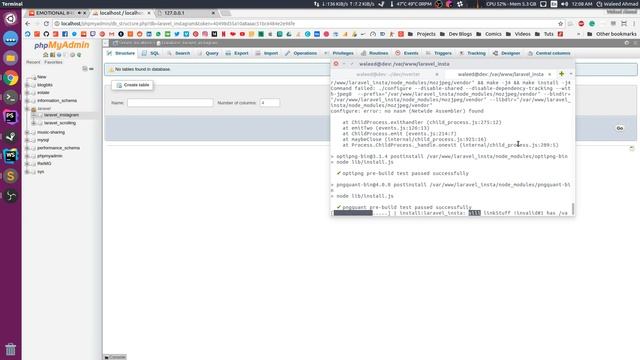The height and width of the screenshot is (360, 640).
Task: Open the Import tab
Action: (x=266, y=53)
